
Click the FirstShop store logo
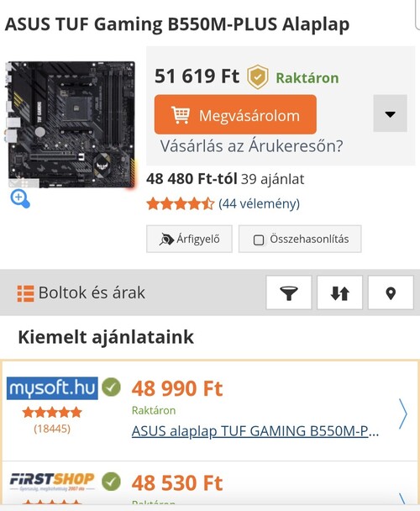coord(52,482)
